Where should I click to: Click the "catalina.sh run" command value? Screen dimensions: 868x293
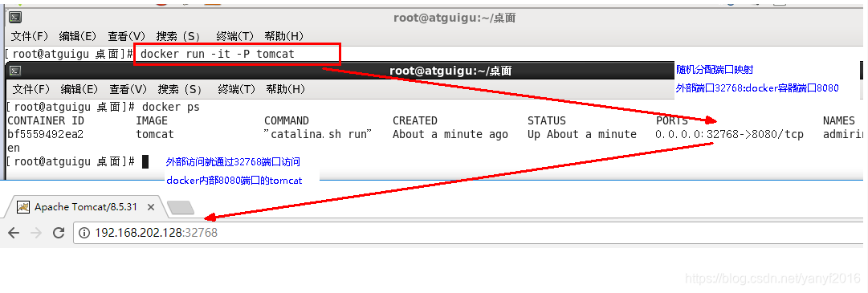[x=318, y=134]
